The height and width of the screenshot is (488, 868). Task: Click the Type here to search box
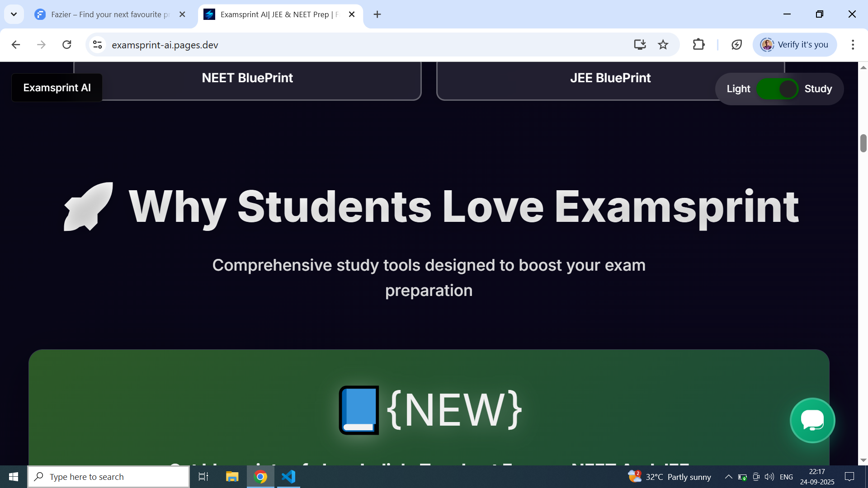[x=108, y=477]
